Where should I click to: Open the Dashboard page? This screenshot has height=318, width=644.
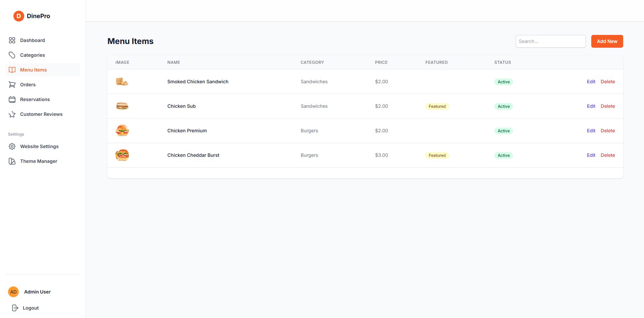(43, 40)
